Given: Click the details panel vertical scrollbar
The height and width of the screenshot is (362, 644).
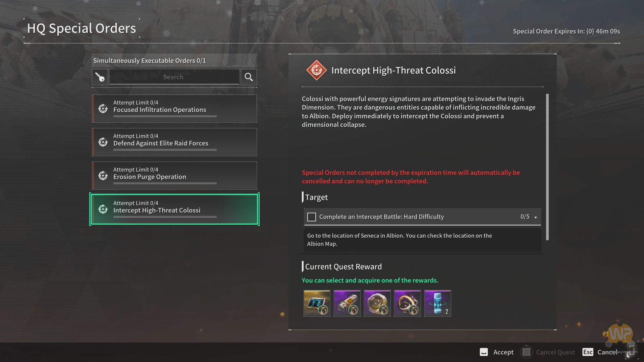Looking at the screenshot, I should [547, 167].
